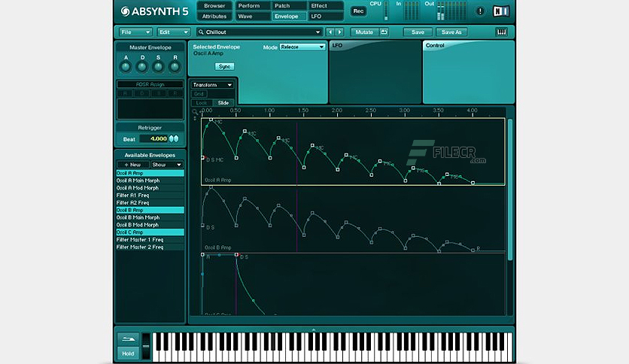The width and height of the screenshot is (629, 364).
Task: Click the Beat value stepper arrows
Action: (174, 138)
